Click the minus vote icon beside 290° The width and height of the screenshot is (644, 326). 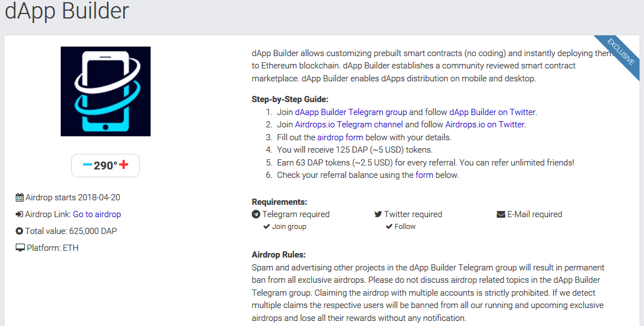coord(88,165)
